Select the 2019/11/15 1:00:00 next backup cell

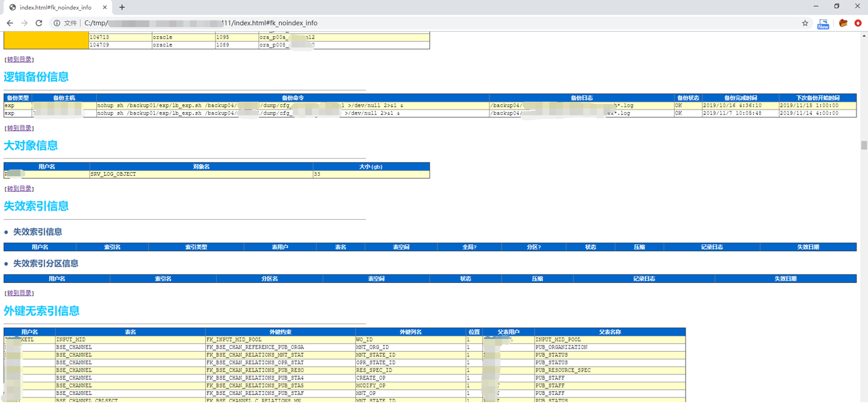pos(817,105)
